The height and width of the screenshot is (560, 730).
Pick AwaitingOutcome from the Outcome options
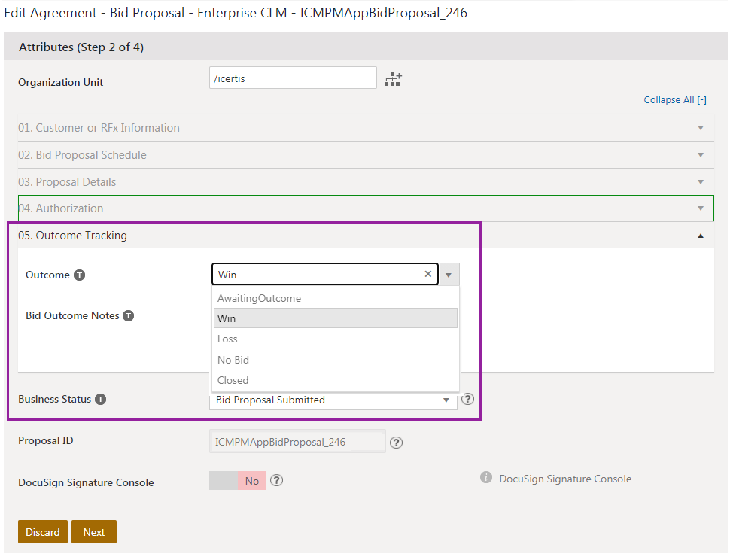pos(259,299)
